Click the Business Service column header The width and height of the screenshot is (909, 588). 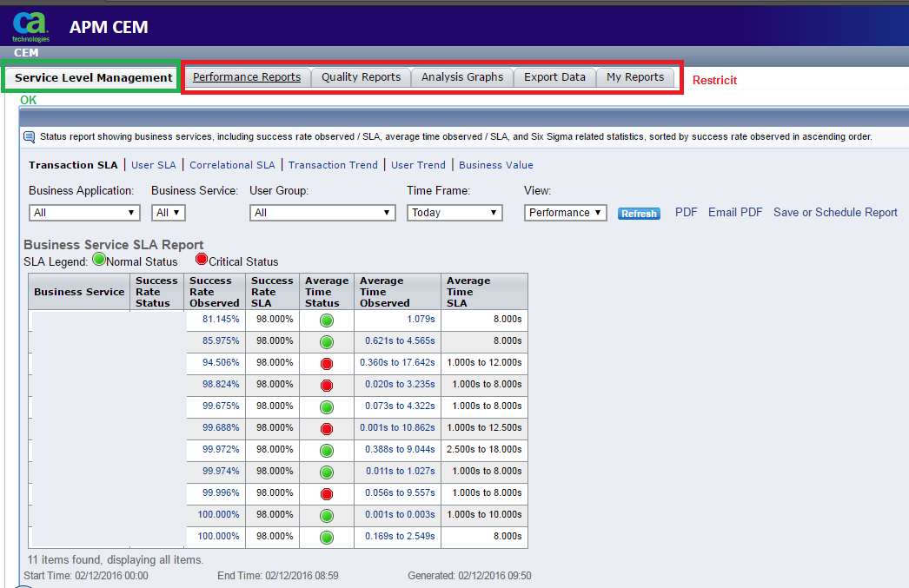pos(79,292)
